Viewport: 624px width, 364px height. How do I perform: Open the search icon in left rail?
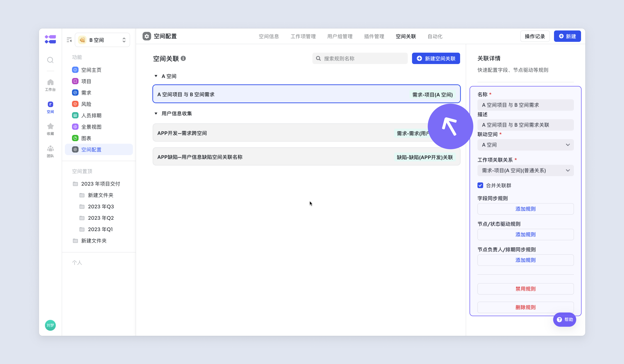[x=50, y=60]
